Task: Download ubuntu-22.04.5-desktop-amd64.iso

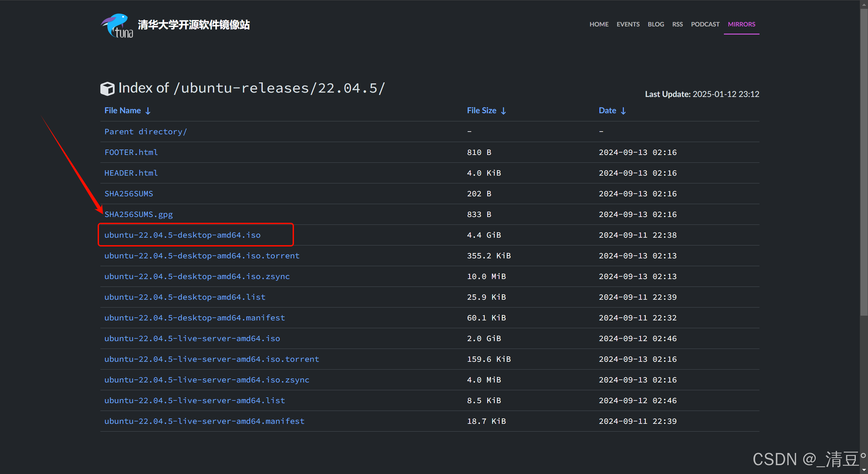Action: pos(182,235)
